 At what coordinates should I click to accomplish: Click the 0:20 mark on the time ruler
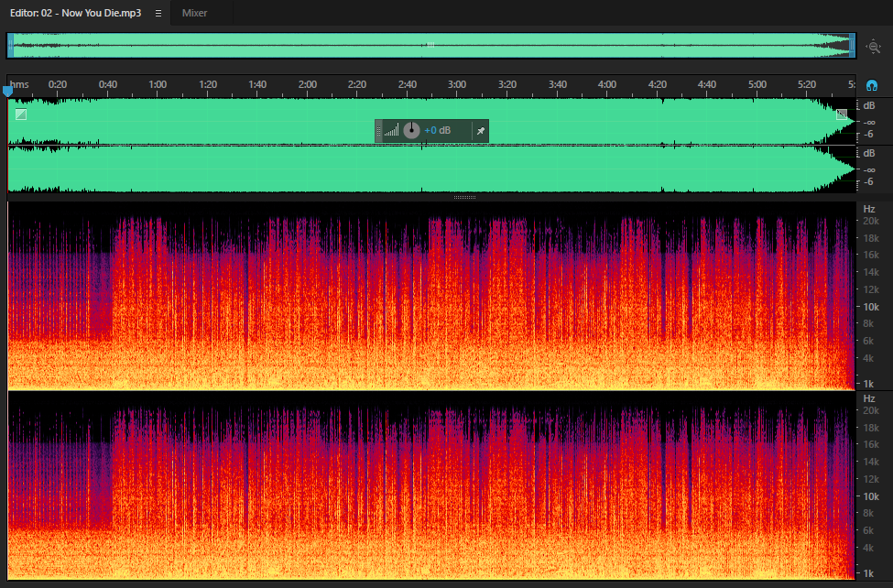point(58,84)
